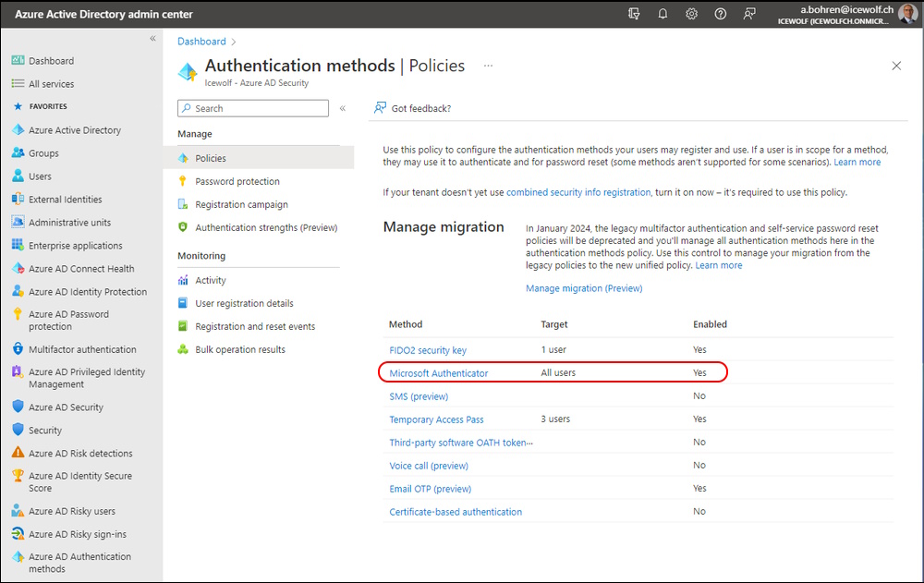
Task: Open Authentication strengths (Preview)
Action: [266, 227]
